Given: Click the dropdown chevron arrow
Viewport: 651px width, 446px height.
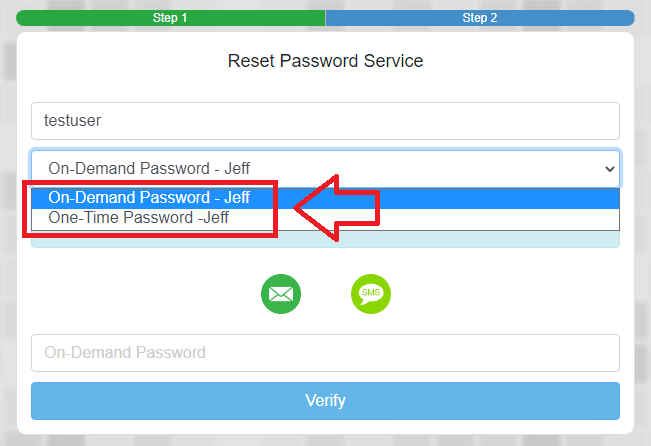Looking at the screenshot, I should [610, 169].
